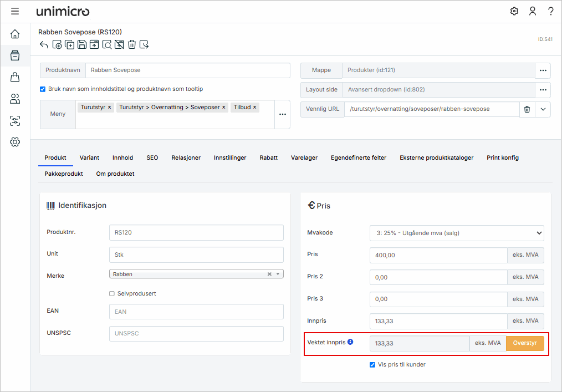Open the Om produktet tab
The image size is (562, 392).
[x=115, y=174]
